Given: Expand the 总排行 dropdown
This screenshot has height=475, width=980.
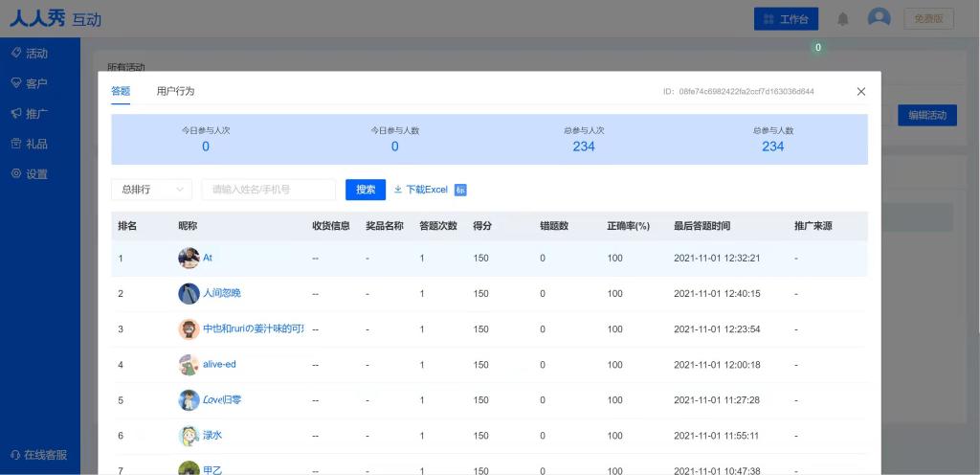Looking at the screenshot, I should (x=152, y=190).
